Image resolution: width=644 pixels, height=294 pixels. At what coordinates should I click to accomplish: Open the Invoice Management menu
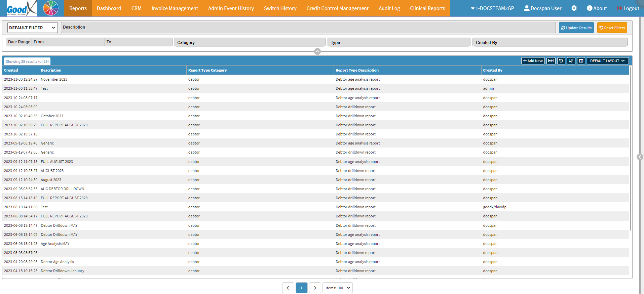click(175, 8)
